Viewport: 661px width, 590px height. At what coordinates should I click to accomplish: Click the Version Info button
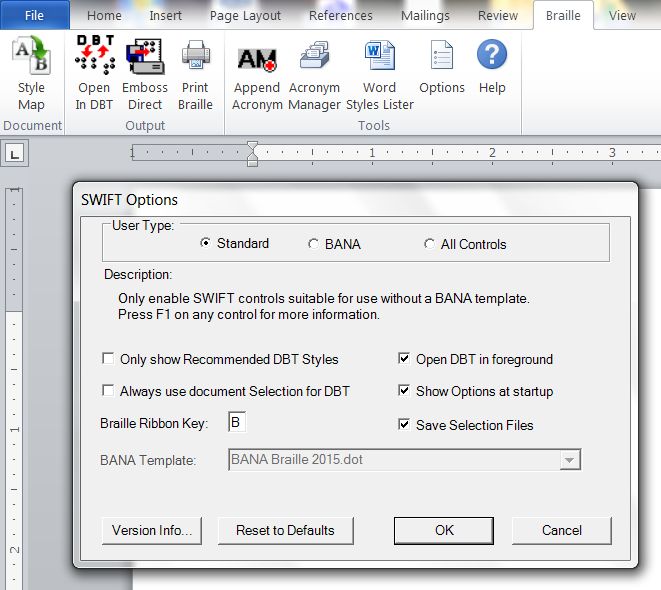point(152,531)
